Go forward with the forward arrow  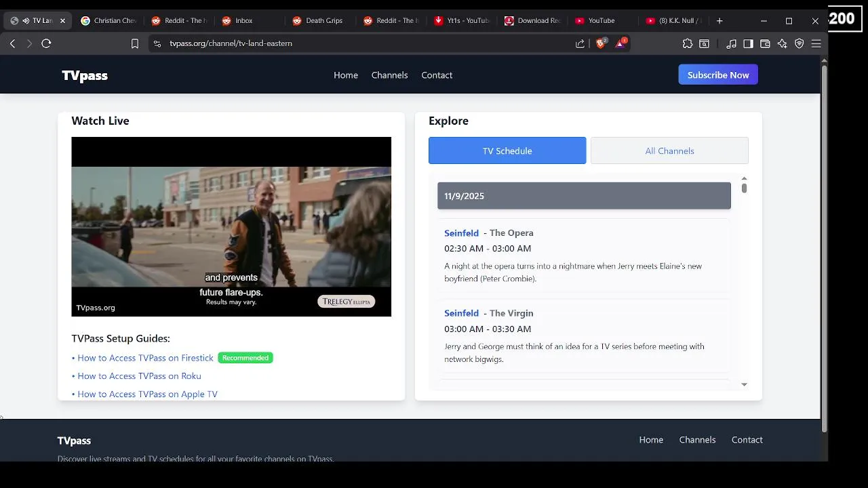coord(29,43)
